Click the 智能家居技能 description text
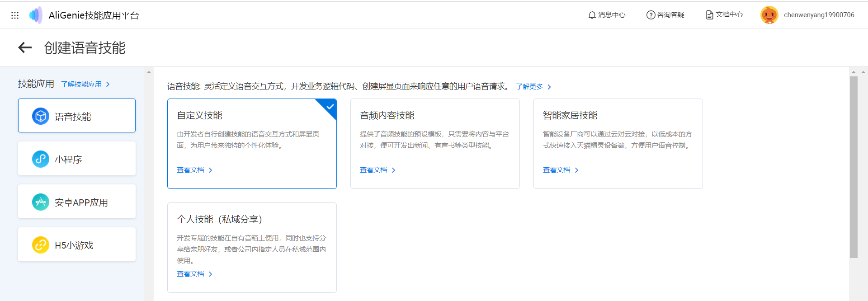The width and height of the screenshot is (868, 301). (618, 140)
